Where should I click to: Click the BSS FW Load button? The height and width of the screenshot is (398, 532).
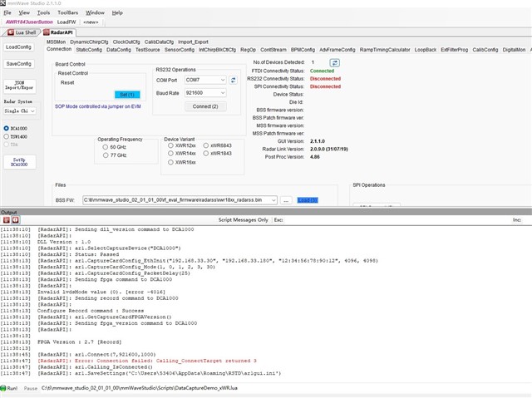pyautogui.click(x=308, y=200)
